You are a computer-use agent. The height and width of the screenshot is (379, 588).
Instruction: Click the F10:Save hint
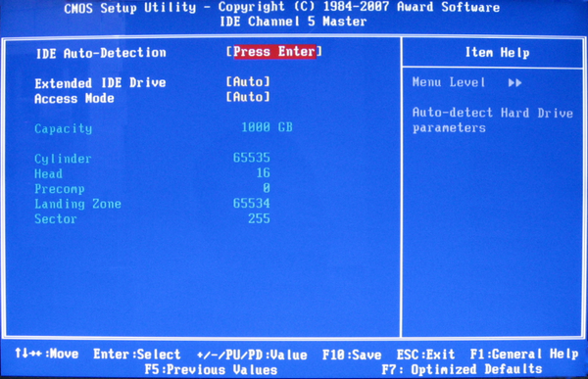point(352,355)
